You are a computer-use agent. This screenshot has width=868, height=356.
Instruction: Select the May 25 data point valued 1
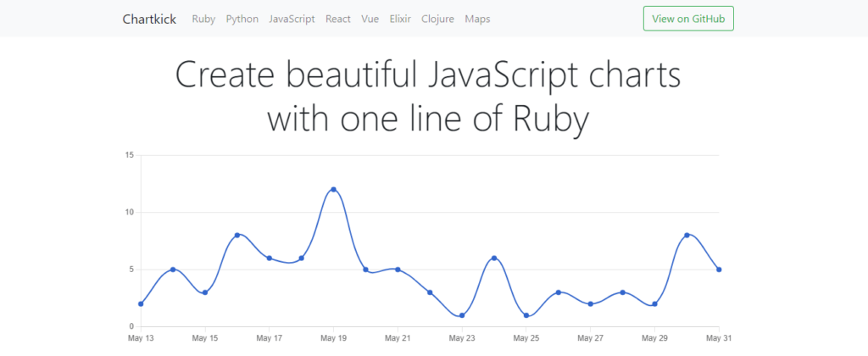point(526,315)
